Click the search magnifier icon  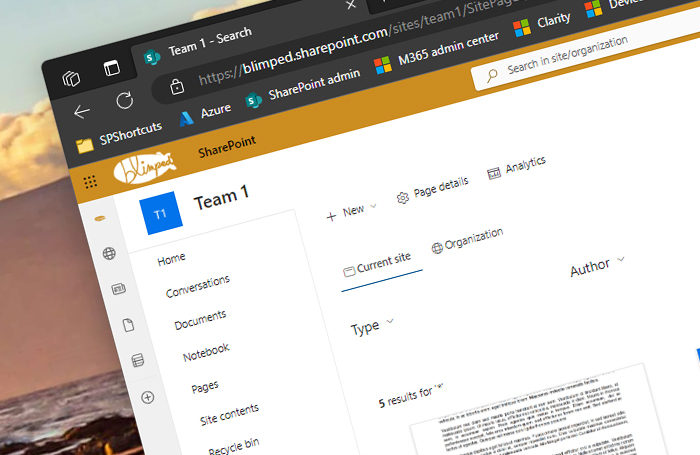[492, 75]
